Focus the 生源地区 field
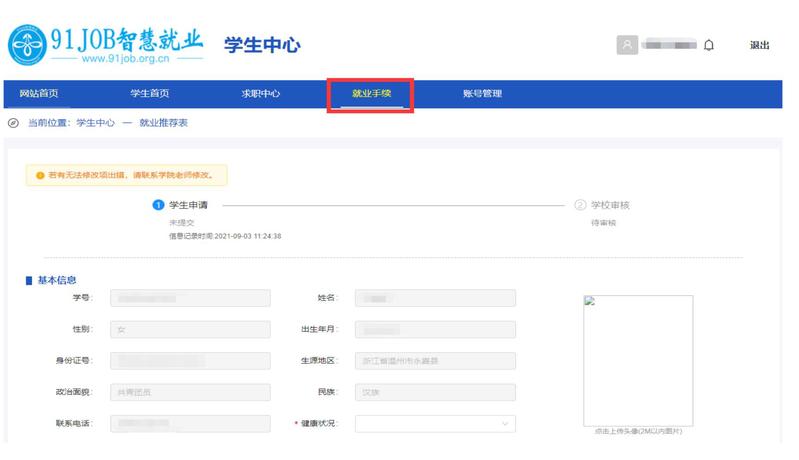799x460 pixels. coord(435,361)
